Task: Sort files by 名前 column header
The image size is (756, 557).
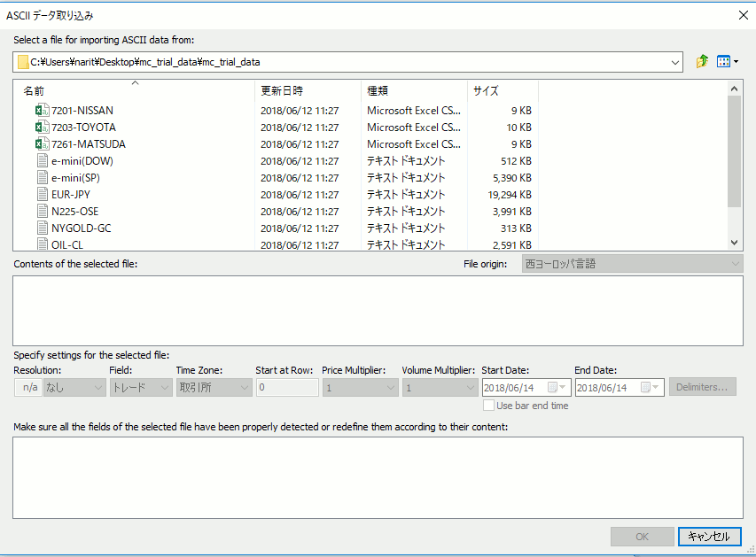Action: click(34, 91)
